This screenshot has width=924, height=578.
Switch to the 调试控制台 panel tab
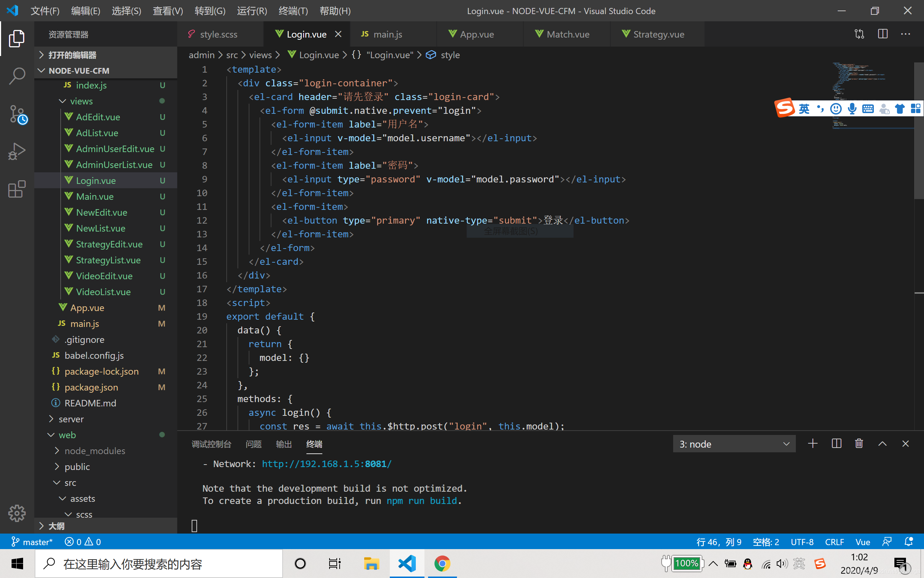click(x=212, y=444)
